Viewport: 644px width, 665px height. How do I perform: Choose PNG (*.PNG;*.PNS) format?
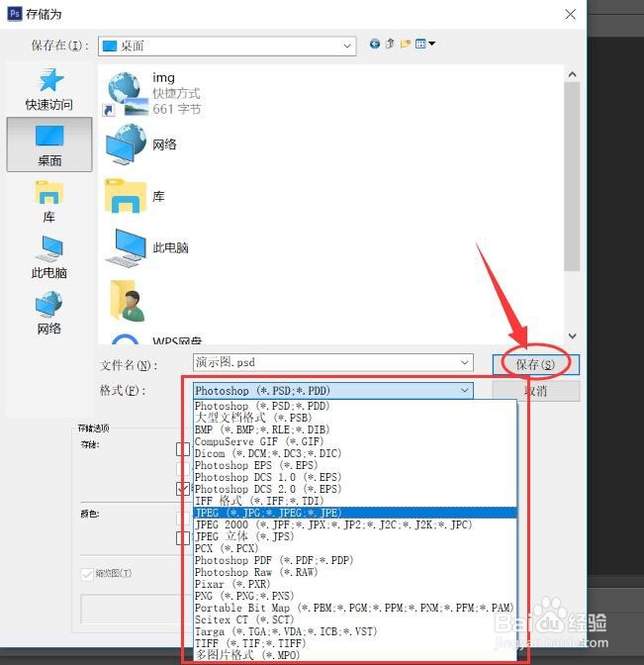point(355,596)
